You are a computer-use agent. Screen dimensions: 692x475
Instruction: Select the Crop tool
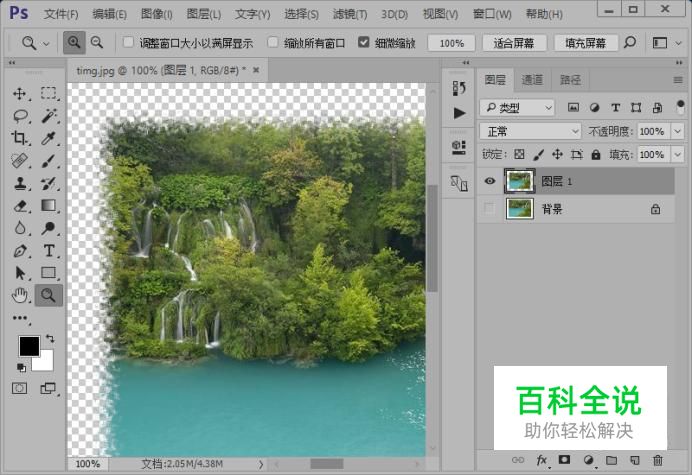click(20, 139)
